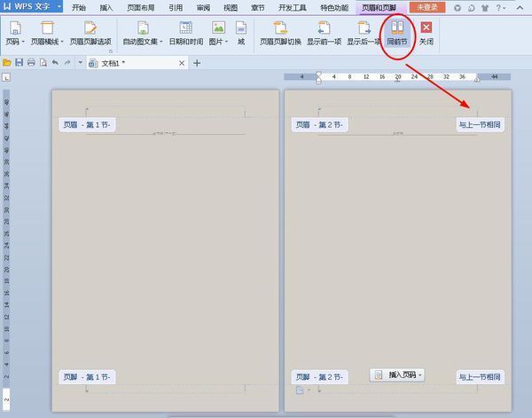Click the right indent marker on ruler

[477, 80]
